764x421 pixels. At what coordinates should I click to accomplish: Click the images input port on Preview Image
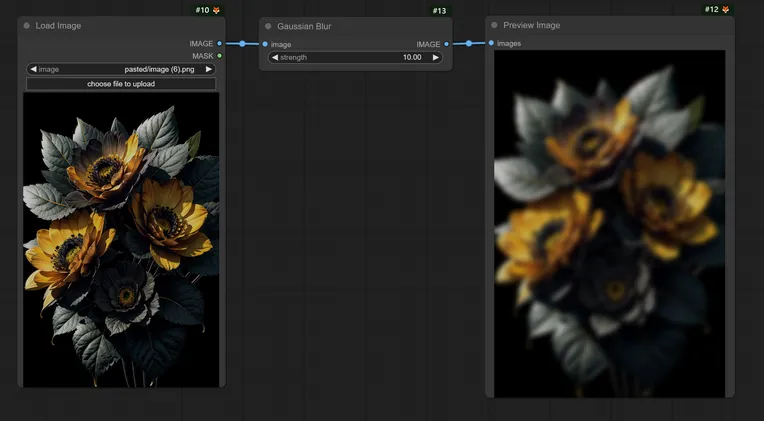pos(491,43)
